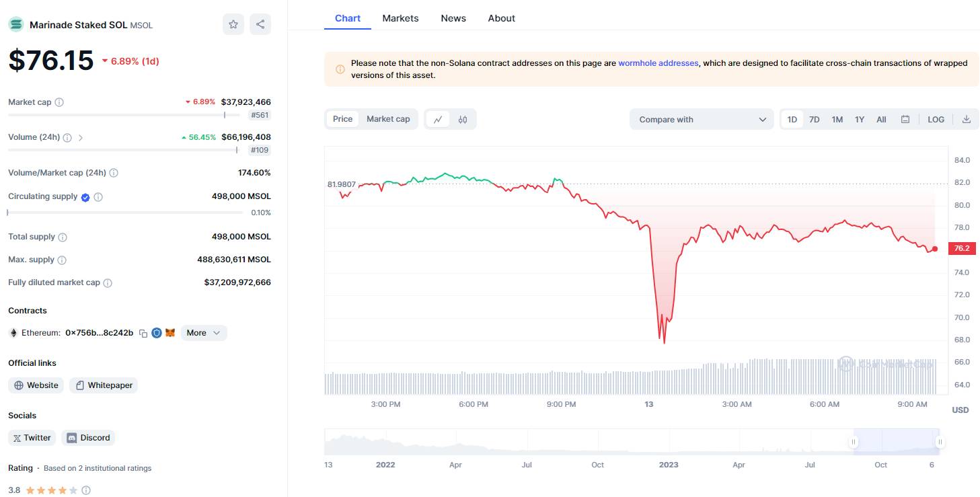The image size is (980, 497).
Task: Click the 81.9807 open price label
Action: click(342, 184)
